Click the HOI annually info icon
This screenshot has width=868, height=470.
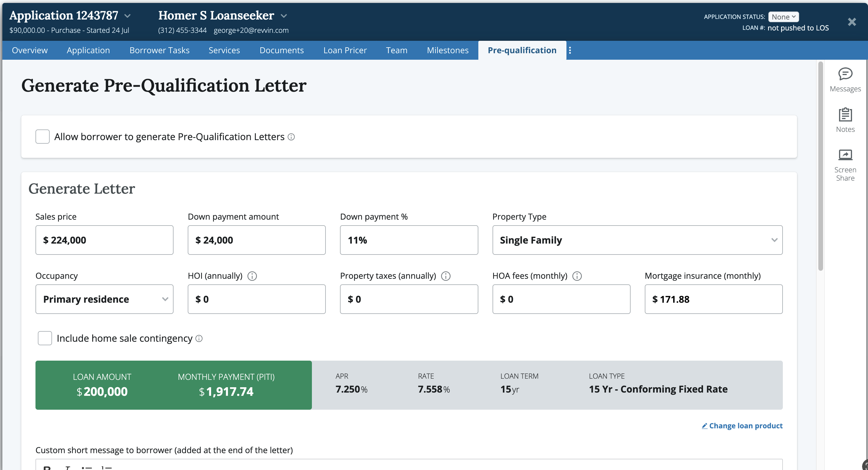click(x=252, y=276)
